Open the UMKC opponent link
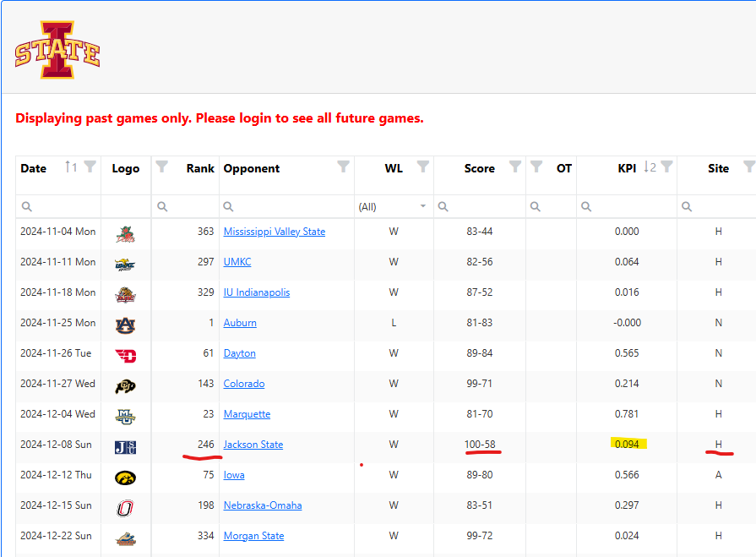The image size is (756, 557). click(237, 262)
